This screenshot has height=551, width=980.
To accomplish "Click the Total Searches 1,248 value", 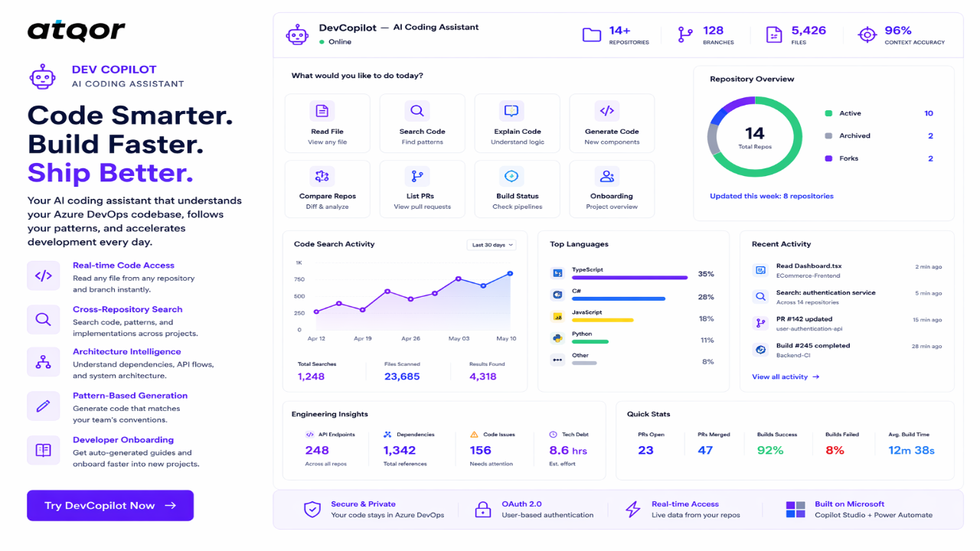I will (x=311, y=377).
